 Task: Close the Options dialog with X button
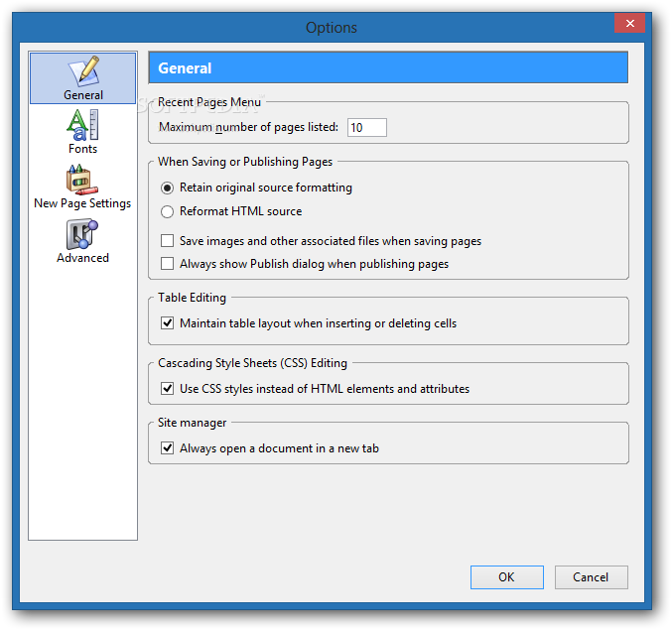(x=629, y=23)
